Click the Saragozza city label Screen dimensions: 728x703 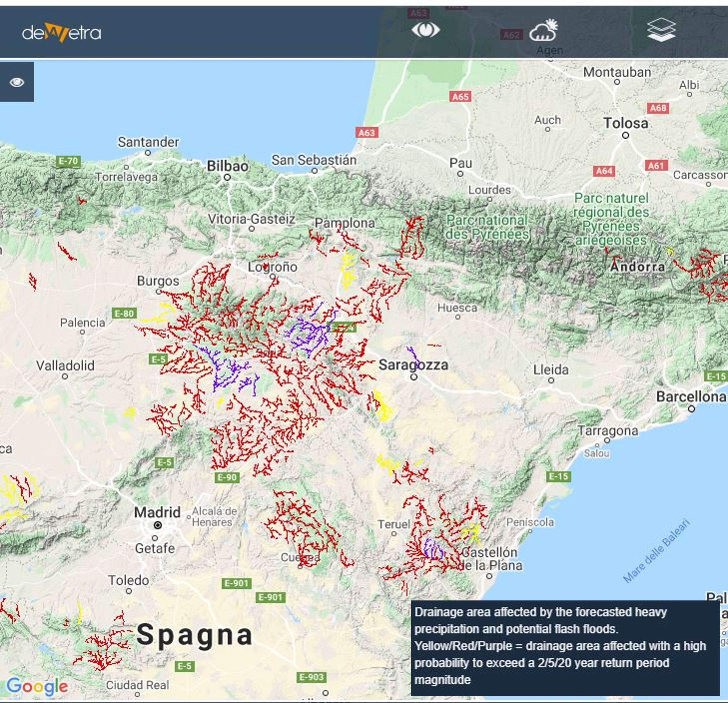tap(413, 365)
